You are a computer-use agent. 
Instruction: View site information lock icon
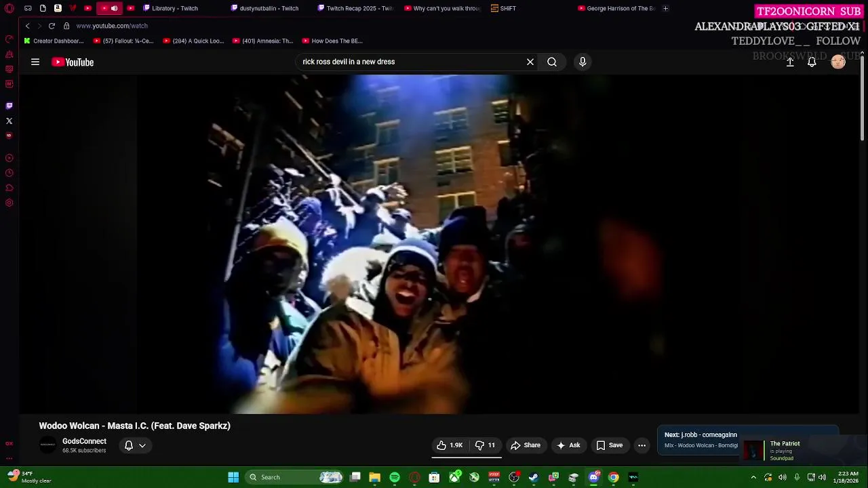pyautogui.click(x=66, y=26)
